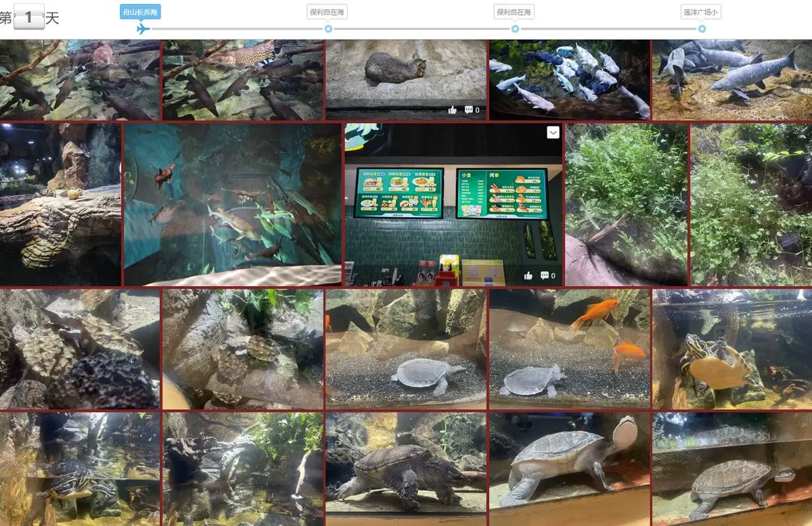Open the dark rock and log exhibit photo

pos(60,204)
